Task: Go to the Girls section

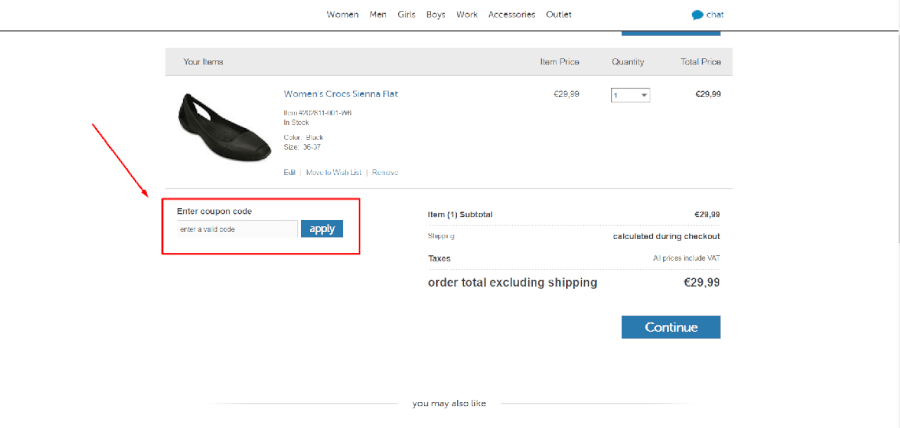Action: coord(407,15)
